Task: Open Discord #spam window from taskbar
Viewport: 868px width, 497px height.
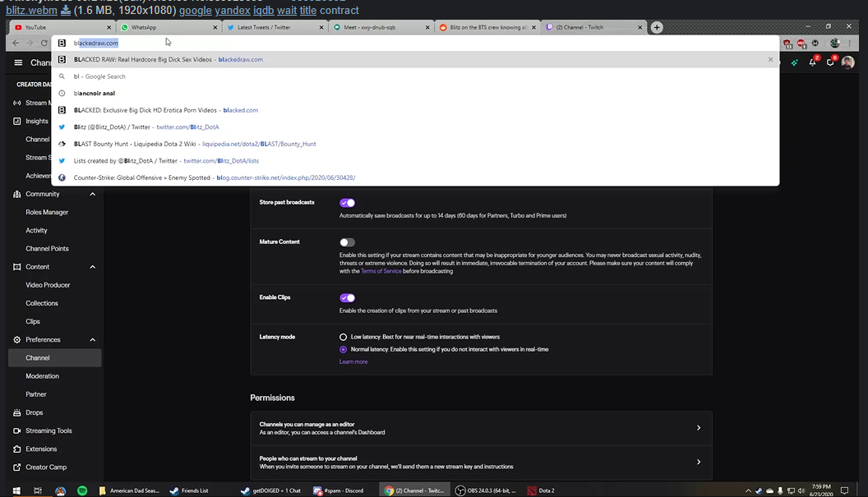Action: pos(339,491)
